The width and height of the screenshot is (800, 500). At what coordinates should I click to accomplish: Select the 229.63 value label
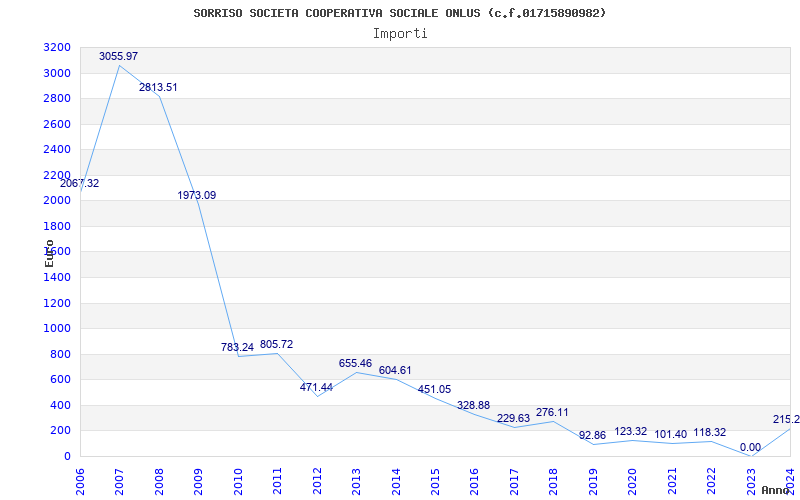coord(513,418)
